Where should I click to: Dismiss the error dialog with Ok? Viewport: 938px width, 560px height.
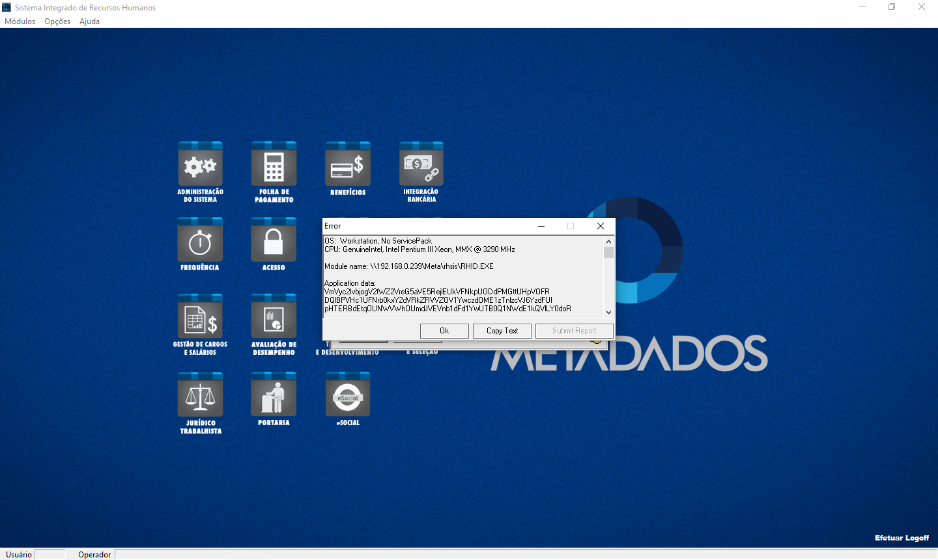(444, 331)
